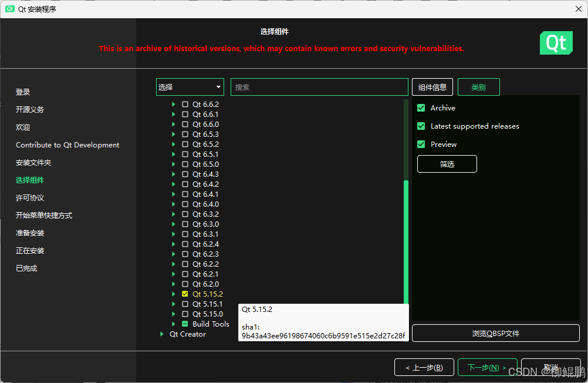Select Contribute to Qt Development step
The image size is (588, 383).
[x=67, y=145]
